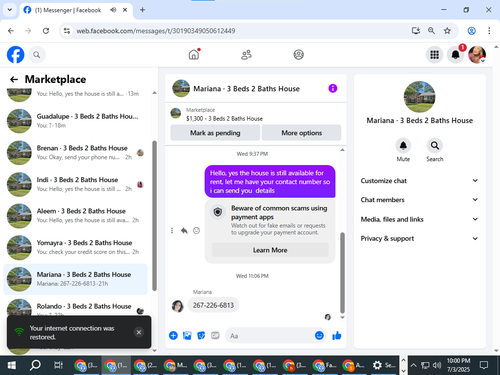This screenshot has height=375, width=500.
Task: Reply to the scam warning message
Action: 184,231
